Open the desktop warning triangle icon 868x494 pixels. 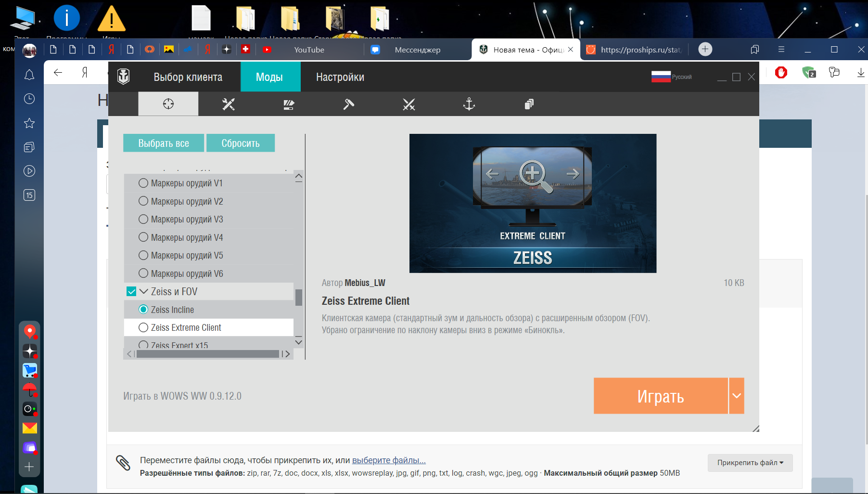click(111, 18)
